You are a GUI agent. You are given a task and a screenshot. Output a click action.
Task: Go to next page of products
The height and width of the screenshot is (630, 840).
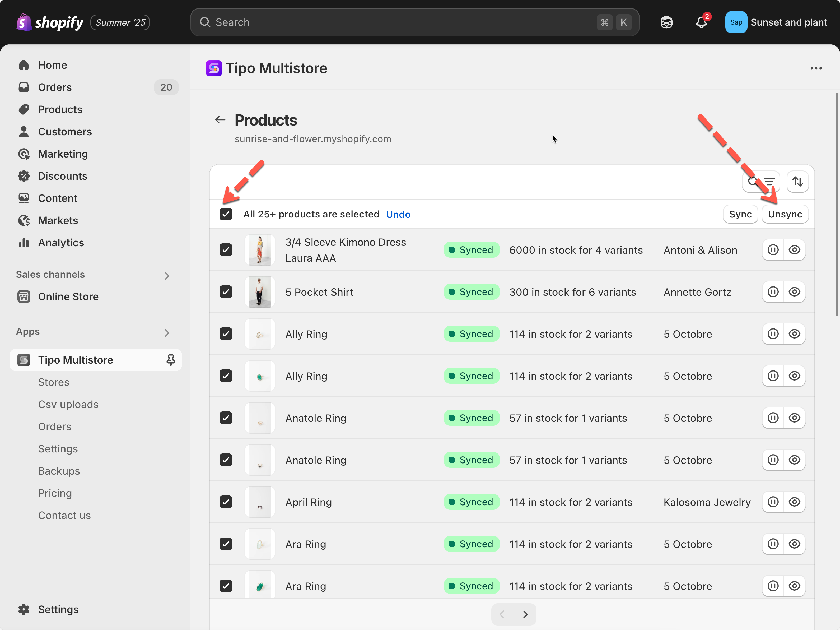pyautogui.click(x=525, y=614)
